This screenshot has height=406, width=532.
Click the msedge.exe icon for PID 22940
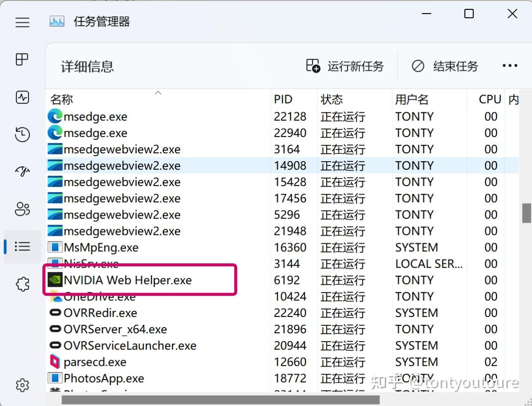coord(55,133)
